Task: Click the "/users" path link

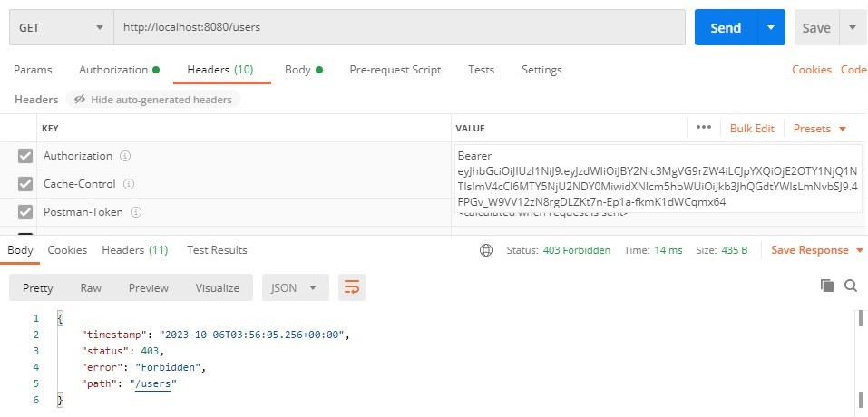Action: tap(153, 383)
